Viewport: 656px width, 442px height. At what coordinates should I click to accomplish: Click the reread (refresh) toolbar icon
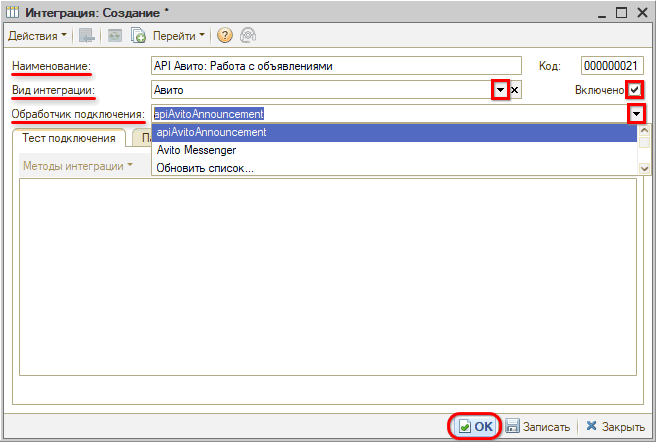[x=114, y=36]
